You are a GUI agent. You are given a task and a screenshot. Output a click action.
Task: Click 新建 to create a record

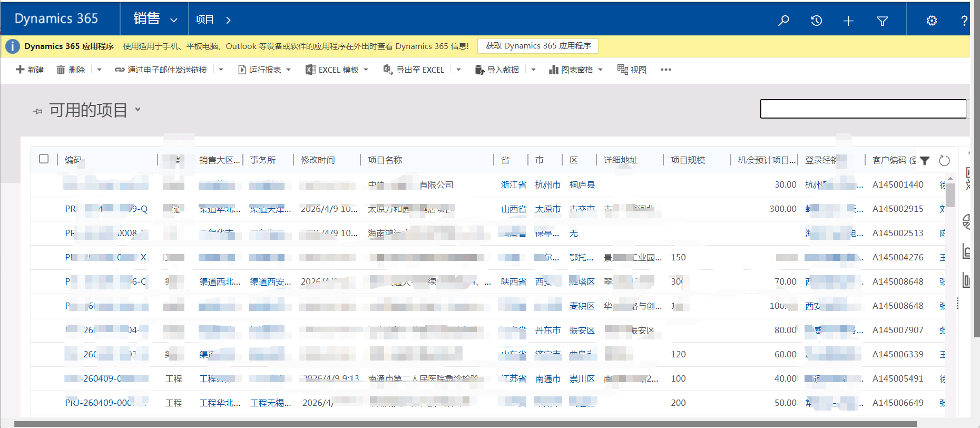tap(30, 70)
